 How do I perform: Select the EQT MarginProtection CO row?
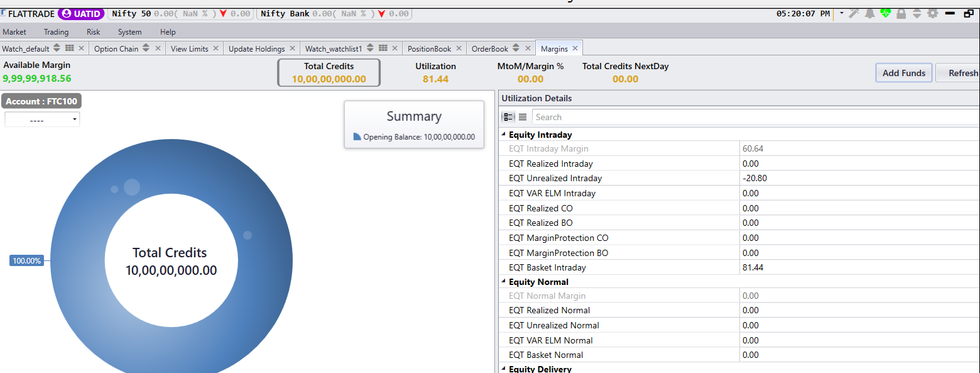point(739,238)
